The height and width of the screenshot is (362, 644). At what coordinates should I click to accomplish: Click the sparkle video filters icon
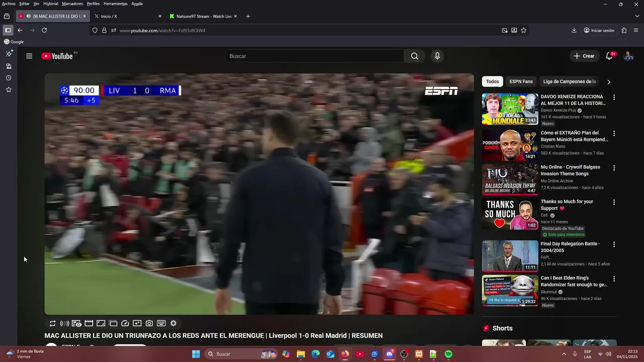coord(137,323)
